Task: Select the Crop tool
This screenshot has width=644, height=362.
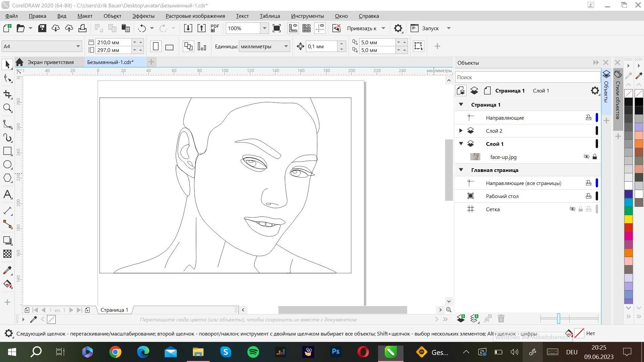Action: (7, 94)
